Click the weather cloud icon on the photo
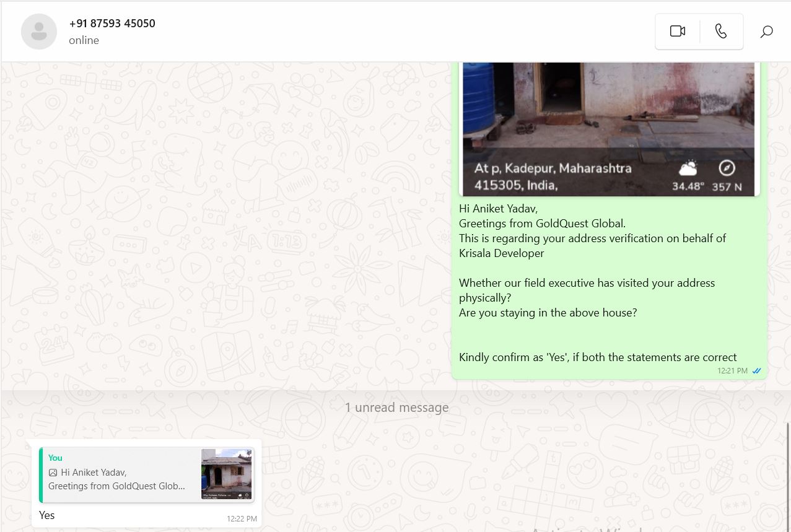 tap(688, 168)
